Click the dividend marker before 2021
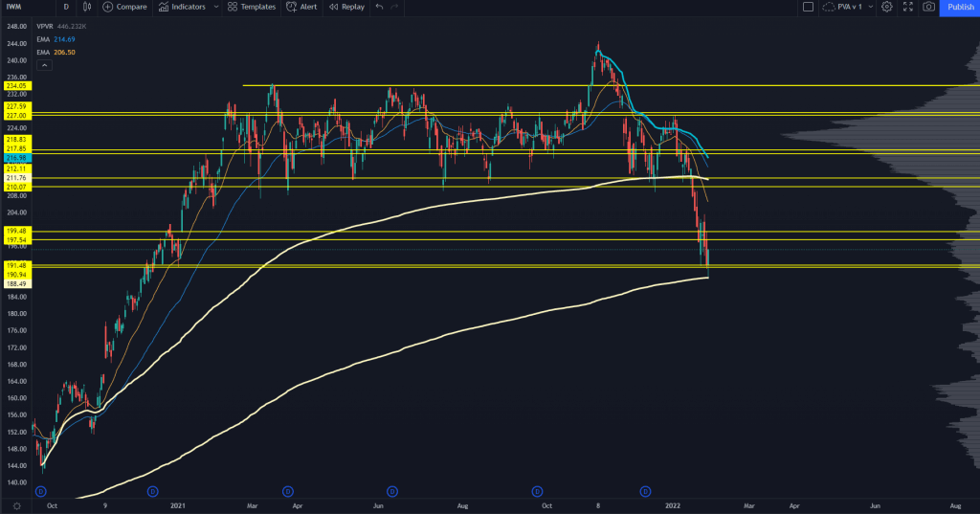 152,491
